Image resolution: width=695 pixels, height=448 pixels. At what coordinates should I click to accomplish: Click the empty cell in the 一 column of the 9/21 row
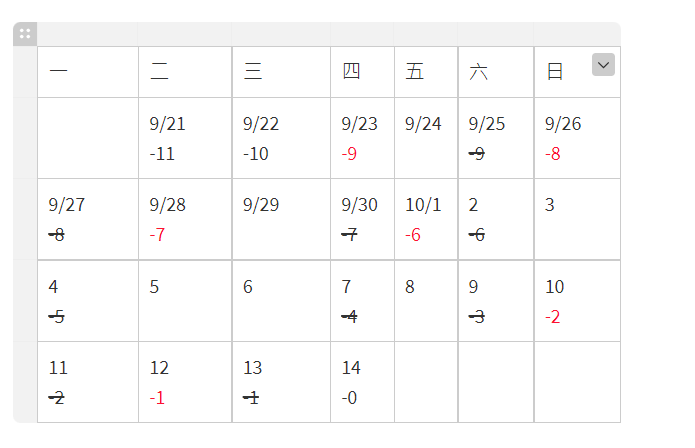click(88, 138)
